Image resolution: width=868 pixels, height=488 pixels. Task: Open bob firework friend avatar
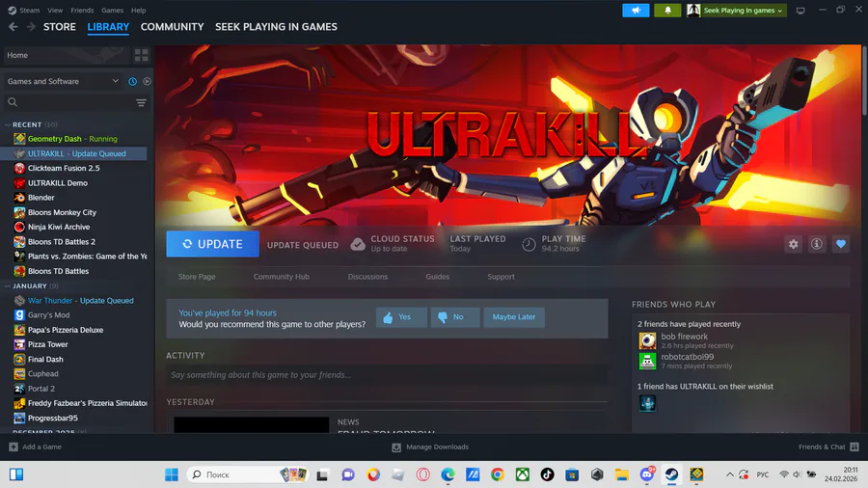pos(647,340)
